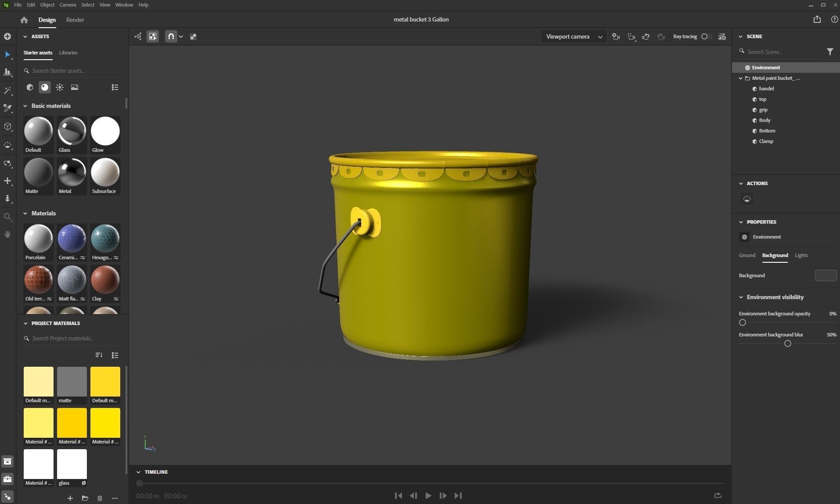The image size is (840, 504).
Task: Add new project material with plus
Action: pyautogui.click(x=70, y=498)
